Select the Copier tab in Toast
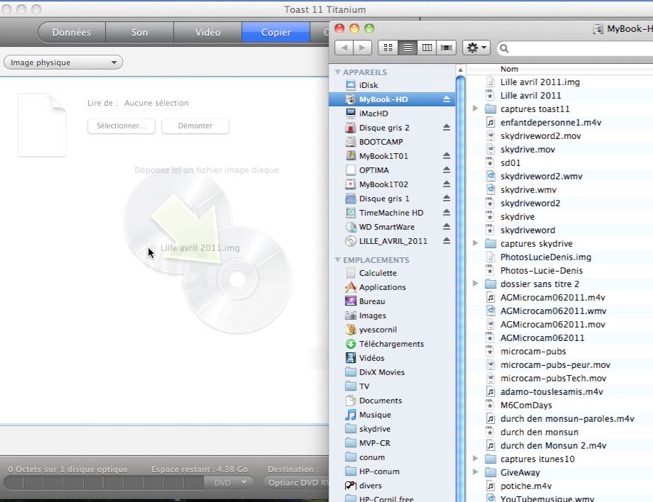The image size is (653, 502). pos(276,32)
